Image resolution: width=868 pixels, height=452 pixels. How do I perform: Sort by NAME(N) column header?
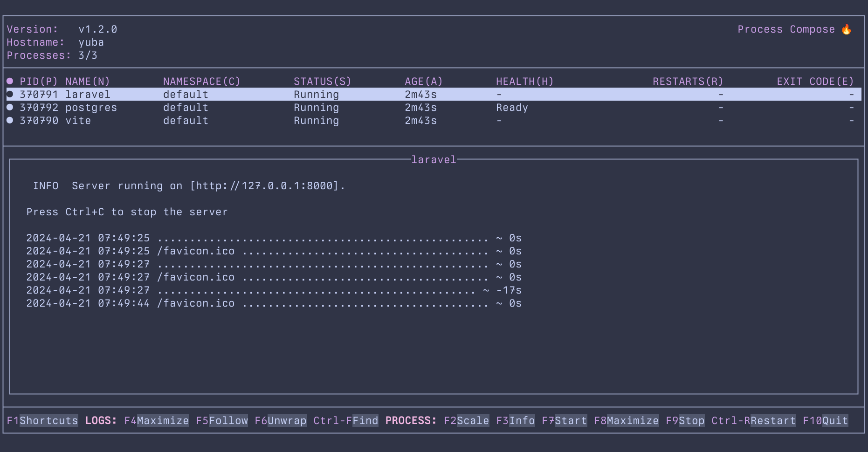pyautogui.click(x=88, y=82)
